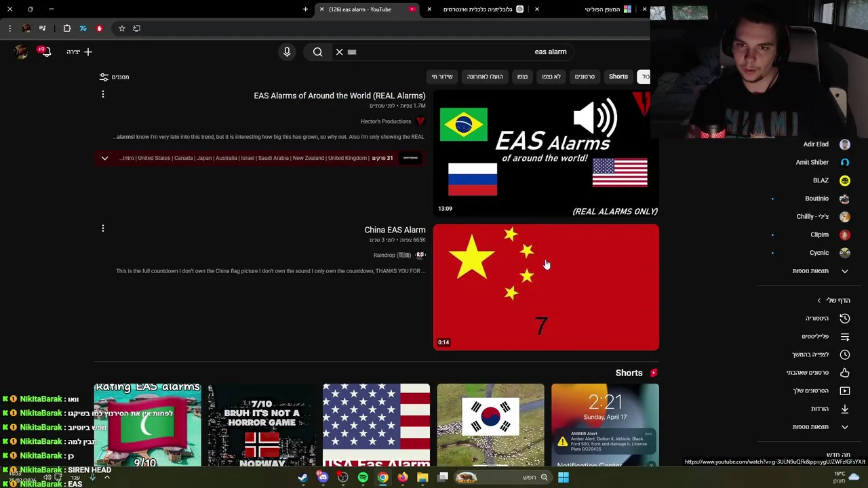Click the יצירה create plus button
Viewport: 868px width, 488px height.
(x=79, y=52)
